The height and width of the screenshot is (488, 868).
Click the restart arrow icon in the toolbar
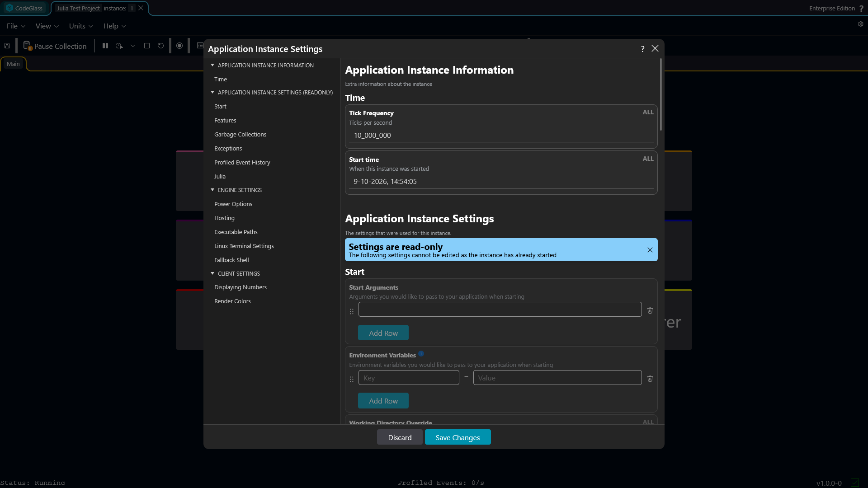(161, 46)
